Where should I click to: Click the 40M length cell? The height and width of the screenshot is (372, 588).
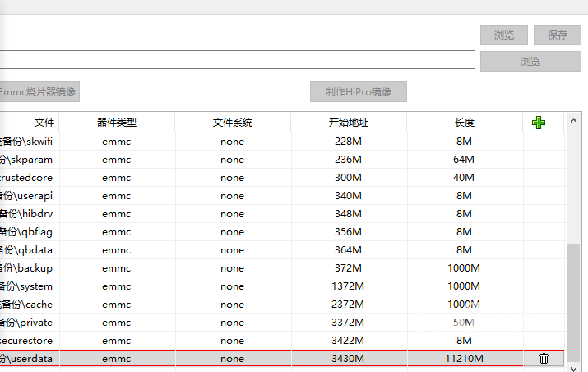point(465,178)
